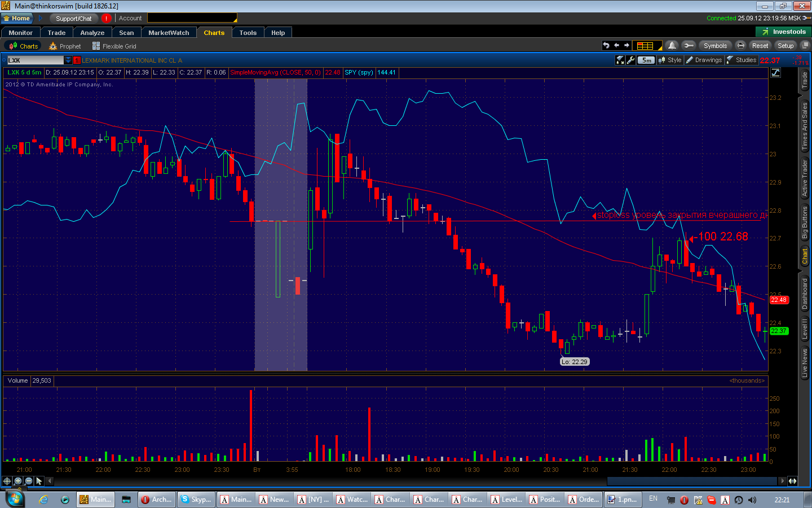
Task: Open the Times And Sales side tab
Action: 805,125
